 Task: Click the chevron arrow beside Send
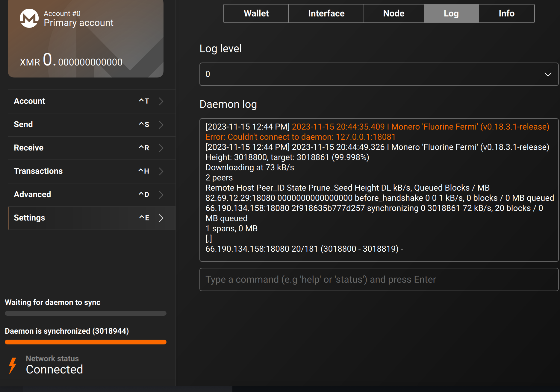tap(161, 124)
